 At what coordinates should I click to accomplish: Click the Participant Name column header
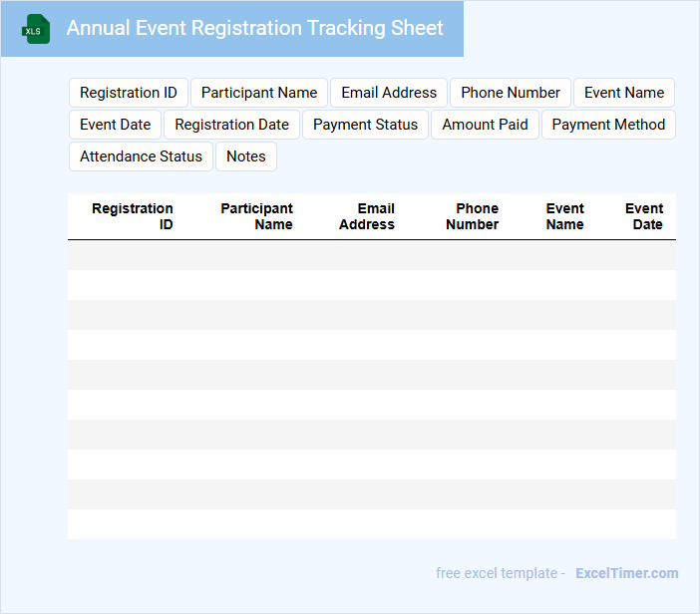[x=256, y=216]
